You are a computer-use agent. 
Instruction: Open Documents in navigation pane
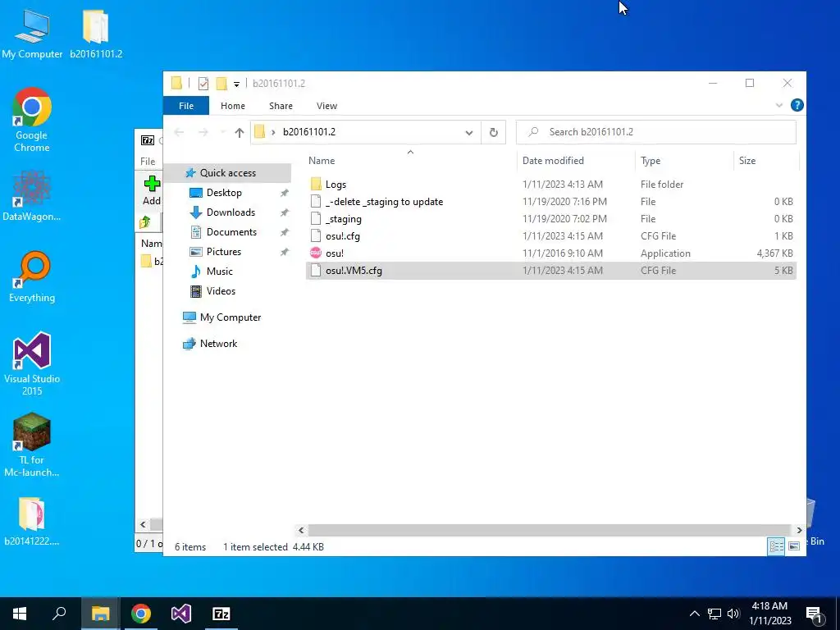point(231,232)
